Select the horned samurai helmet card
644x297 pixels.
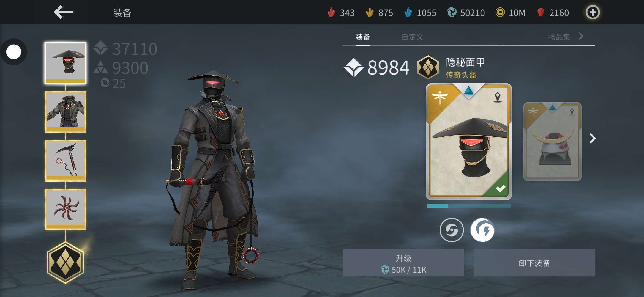[x=552, y=141]
